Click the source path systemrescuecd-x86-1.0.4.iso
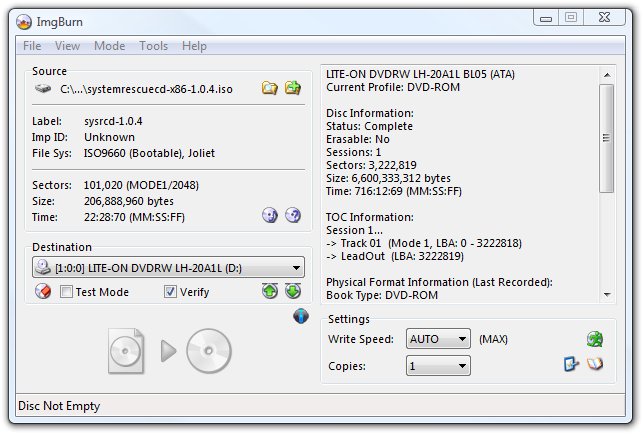 pos(146,89)
